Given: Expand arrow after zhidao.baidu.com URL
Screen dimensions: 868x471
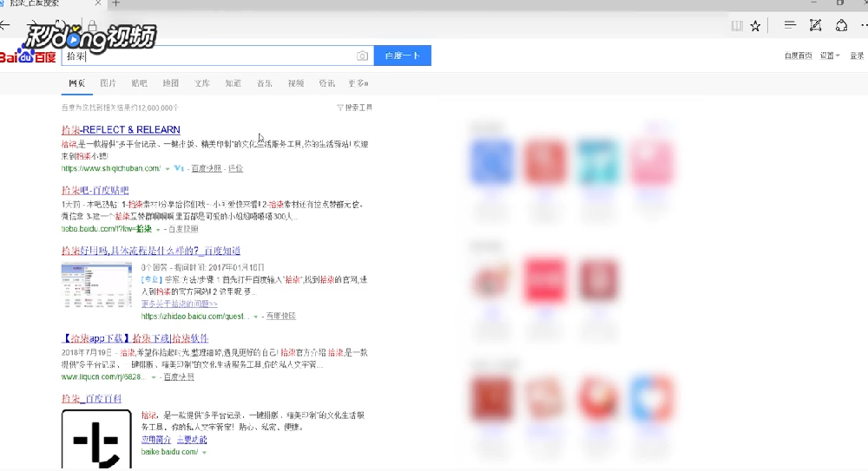Looking at the screenshot, I should pos(256,317).
